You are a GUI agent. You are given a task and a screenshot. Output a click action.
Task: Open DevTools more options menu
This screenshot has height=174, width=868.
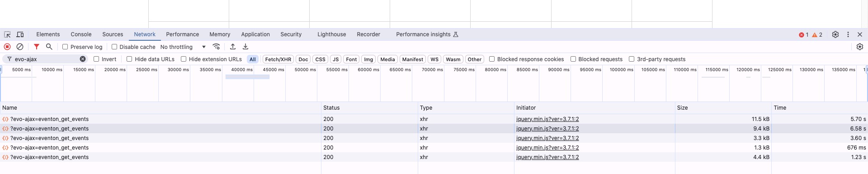(848, 34)
